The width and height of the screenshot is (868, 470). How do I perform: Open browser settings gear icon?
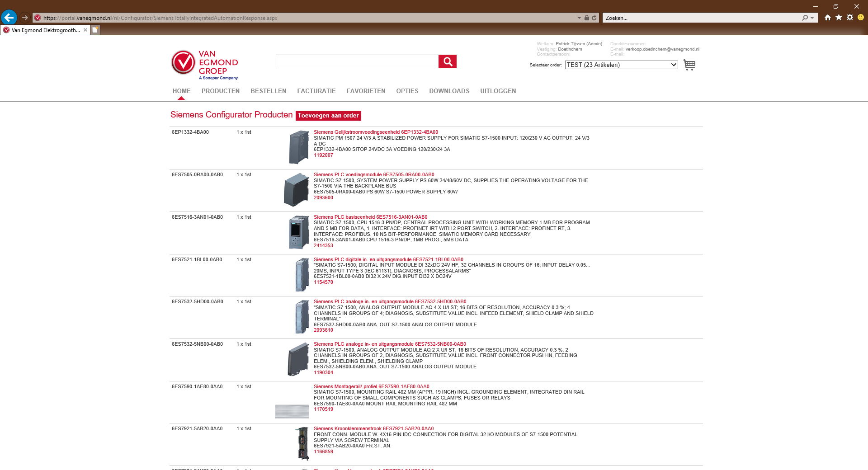pyautogui.click(x=850, y=18)
